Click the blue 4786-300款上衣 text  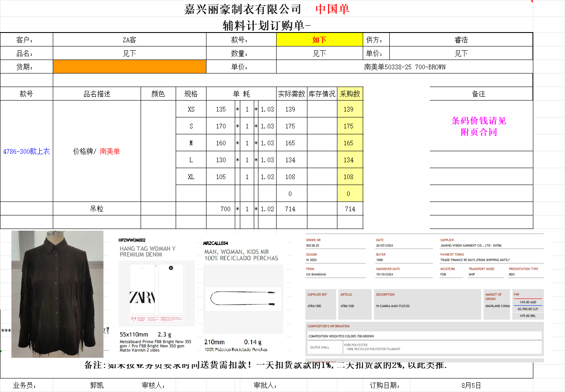(x=27, y=151)
